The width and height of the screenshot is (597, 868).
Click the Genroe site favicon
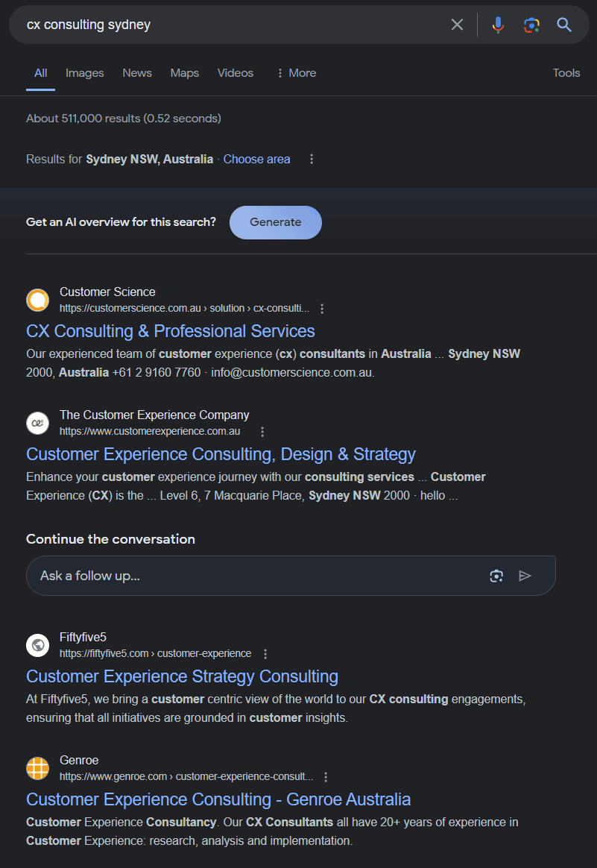coord(38,768)
